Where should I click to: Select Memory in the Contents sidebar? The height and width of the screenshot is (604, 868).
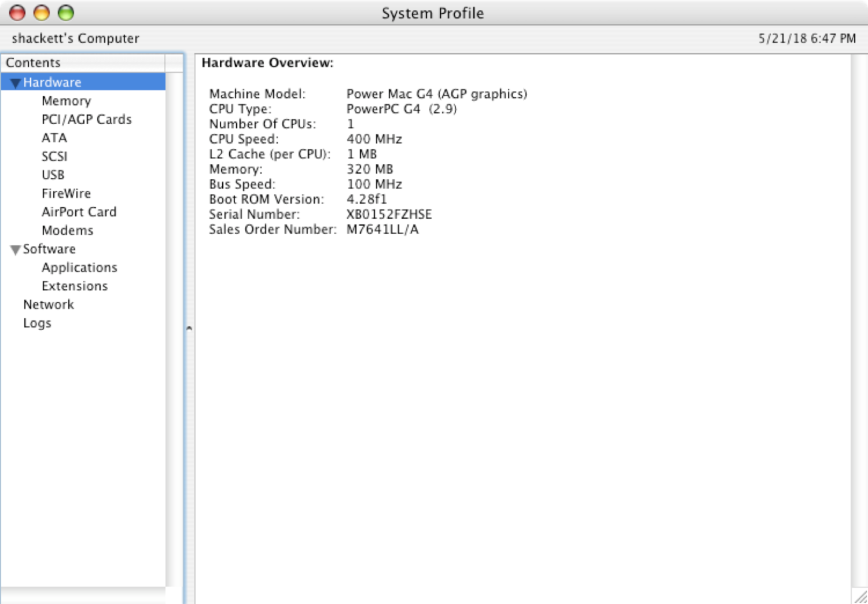[x=66, y=101]
